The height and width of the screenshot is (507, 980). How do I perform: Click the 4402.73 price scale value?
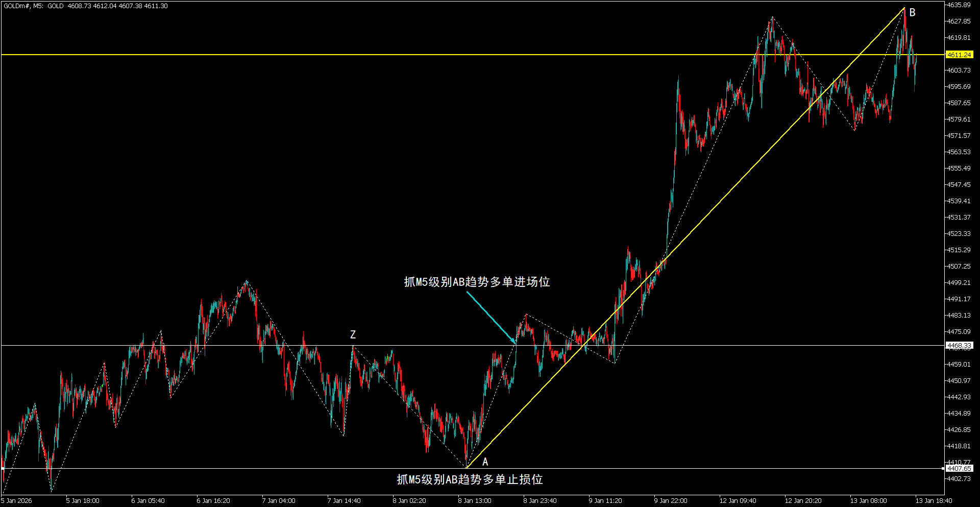tap(959, 478)
